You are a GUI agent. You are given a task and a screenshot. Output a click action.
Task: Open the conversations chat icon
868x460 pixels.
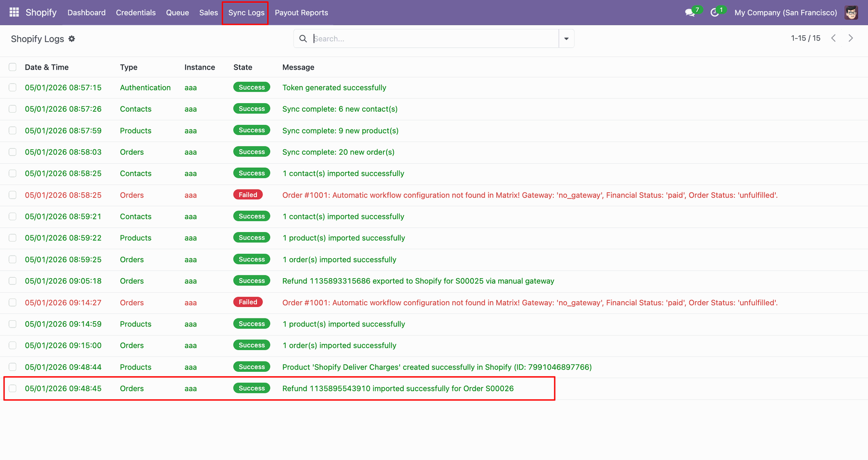coord(690,13)
